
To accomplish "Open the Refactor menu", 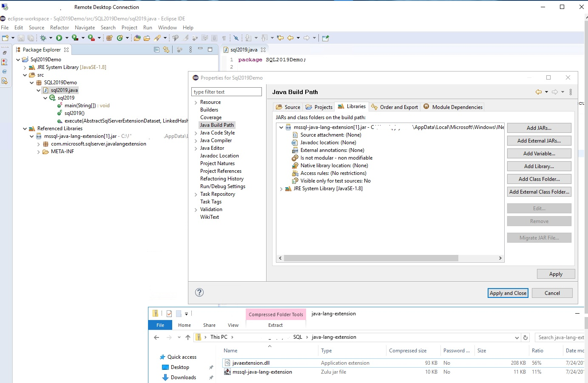I will [x=60, y=28].
